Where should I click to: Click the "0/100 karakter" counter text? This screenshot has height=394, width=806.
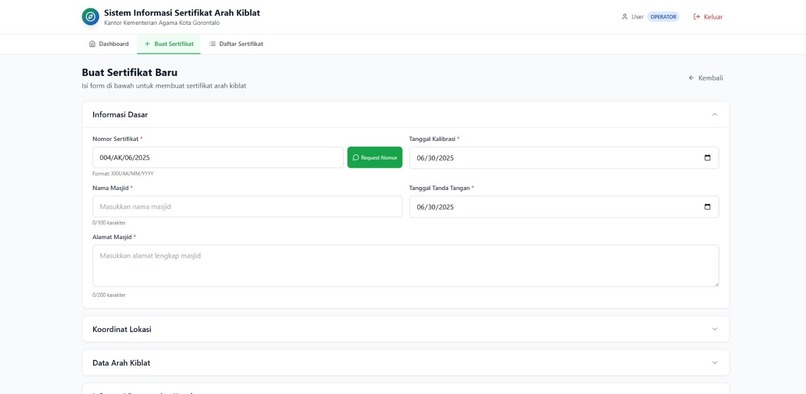click(x=109, y=223)
